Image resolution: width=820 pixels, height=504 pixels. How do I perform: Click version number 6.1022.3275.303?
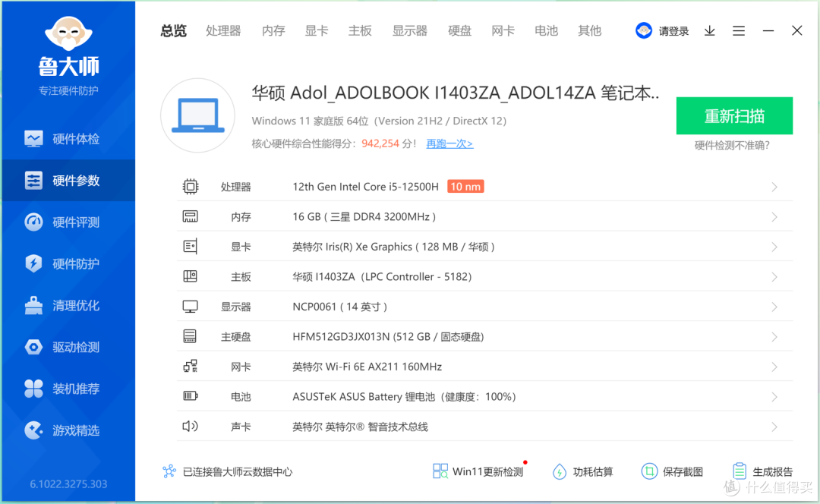click(68, 484)
